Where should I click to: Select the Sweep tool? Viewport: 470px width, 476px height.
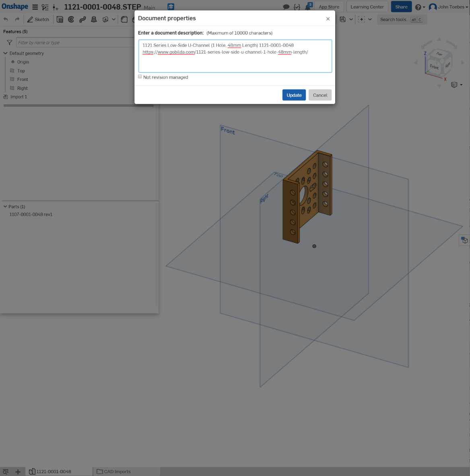[82, 19]
